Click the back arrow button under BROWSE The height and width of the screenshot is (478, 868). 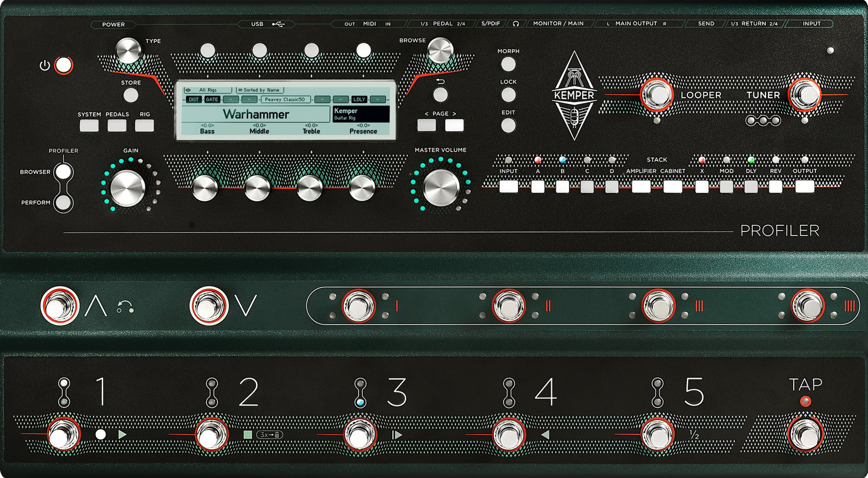(440, 95)
